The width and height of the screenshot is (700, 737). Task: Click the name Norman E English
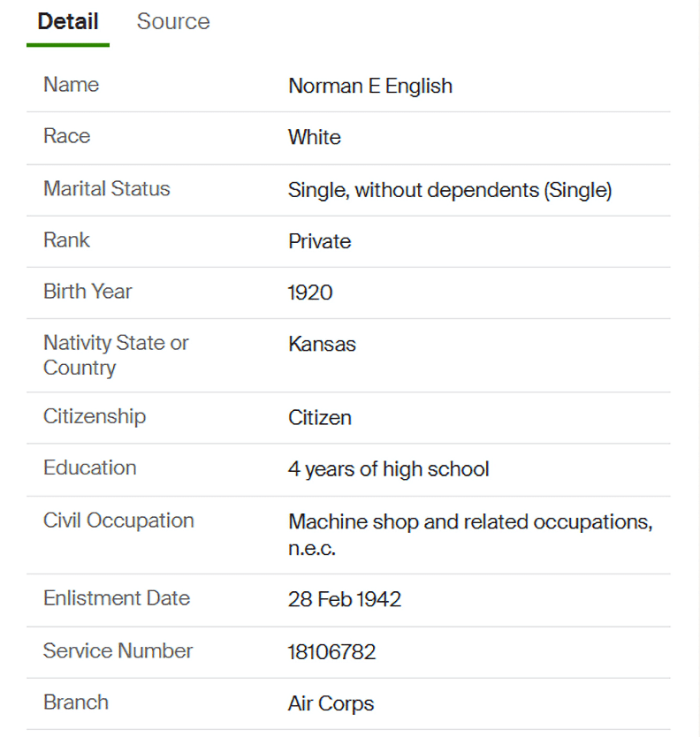coord(370,86)
